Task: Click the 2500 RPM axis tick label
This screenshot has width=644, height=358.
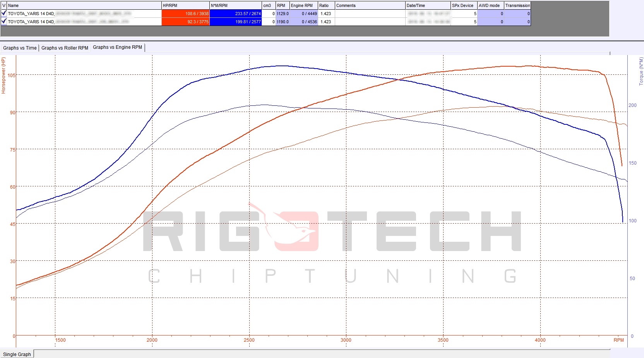Action: pos(249,340)
